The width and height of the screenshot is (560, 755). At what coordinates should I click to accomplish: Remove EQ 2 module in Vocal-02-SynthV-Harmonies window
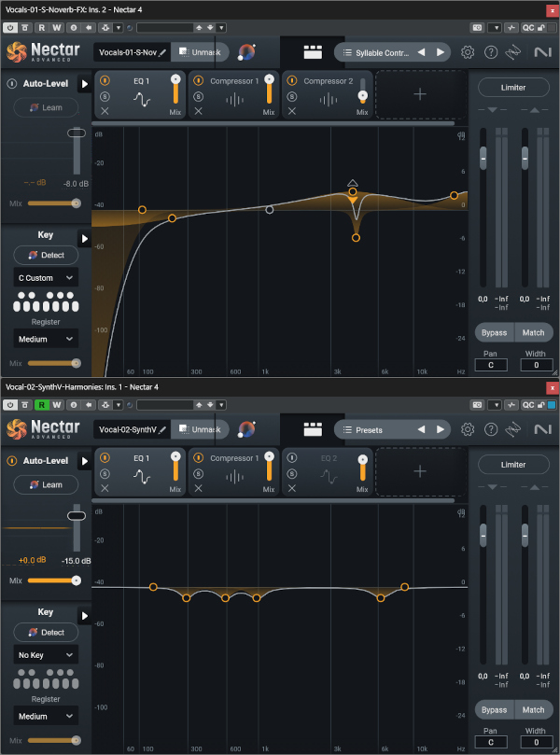click(x=291, y=489)
